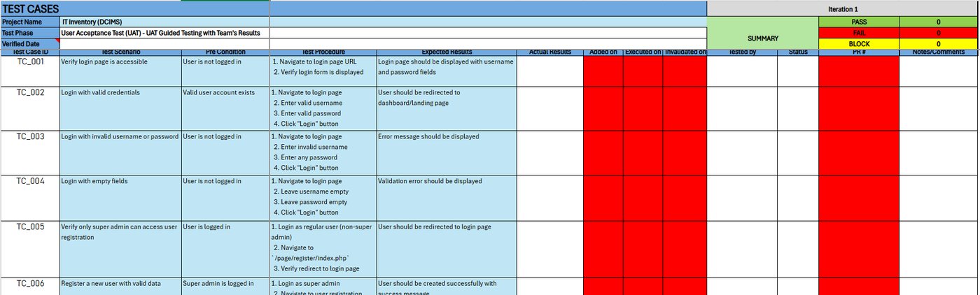Click the Verified Date label cell
The width and height of the screenshot is (980, 295).
29,43
